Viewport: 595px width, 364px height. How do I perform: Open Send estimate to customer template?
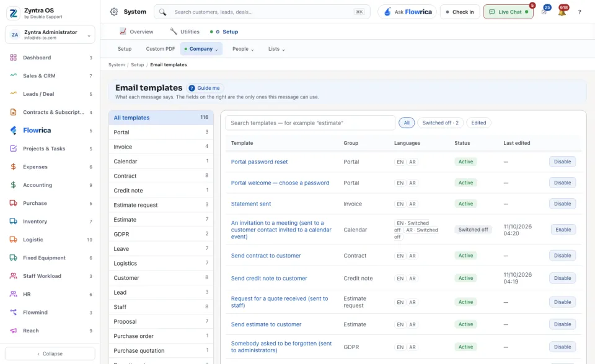click(266, 324)
